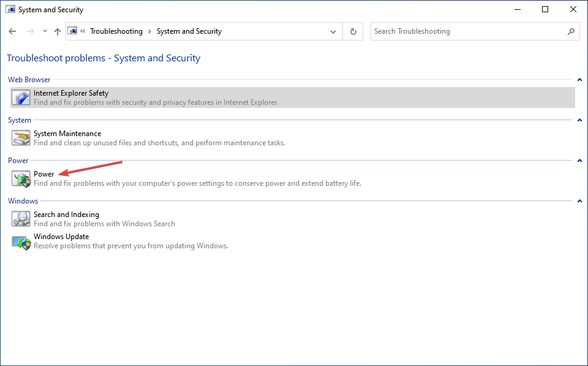Click the System group header

[x=20, y=120]
